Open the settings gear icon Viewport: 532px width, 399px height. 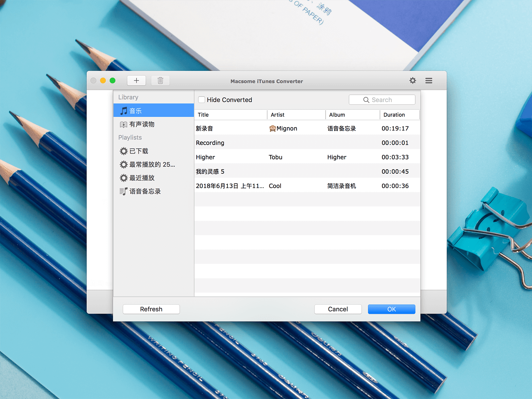coord(412,81)
